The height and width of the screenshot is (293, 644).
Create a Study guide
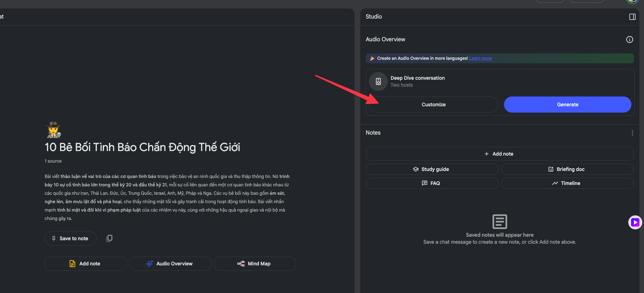pyautogui.click(x=432, y=169)
